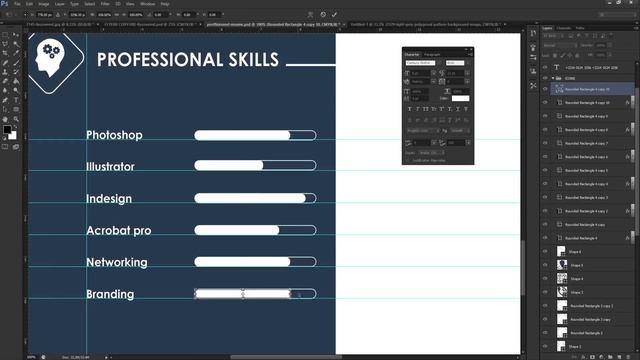Click the background color swatch
This screenshot has height=360, width=640.
coord(13,136)
